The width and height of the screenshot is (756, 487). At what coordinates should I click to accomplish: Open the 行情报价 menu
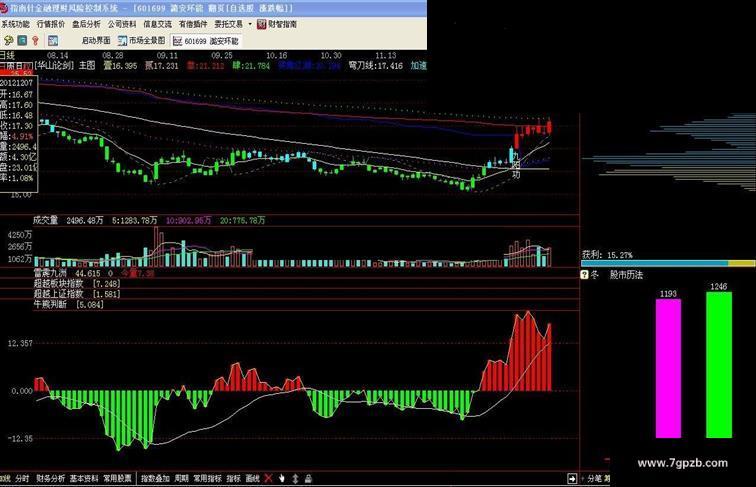51,24
